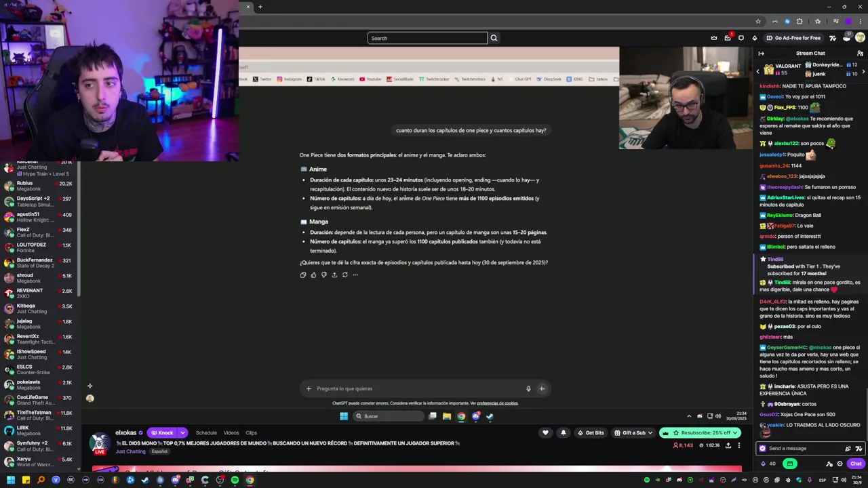Expand dropdown arrow beside Knock
The height and width of the screenshot is (488, 868).
point(182,432)
